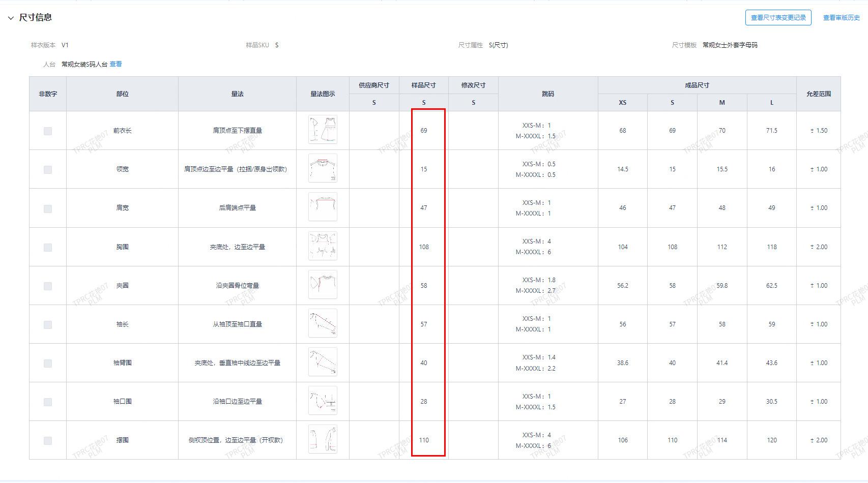Open 摆围 measurement diagram thumbnail
Viewport: 868px width, 483px height.
323,439
